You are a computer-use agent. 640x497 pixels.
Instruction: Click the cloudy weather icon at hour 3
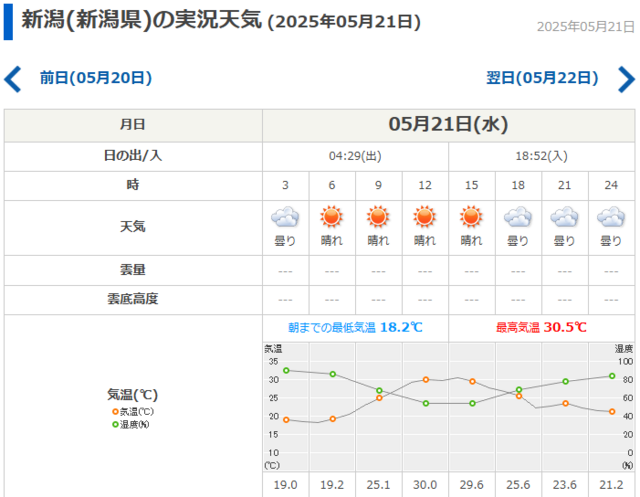point(285,217)
